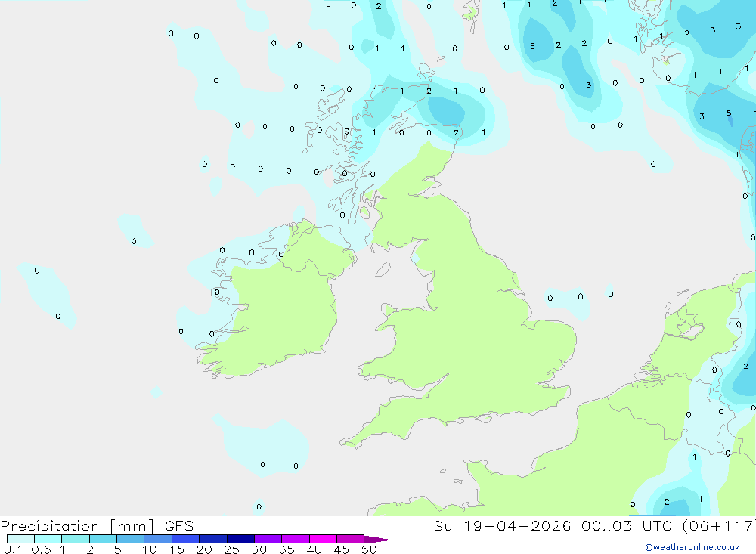756x554 pixels.
Task: Click the '45' legend scale label
Action: pyautogui.click(x=342, y=549)
